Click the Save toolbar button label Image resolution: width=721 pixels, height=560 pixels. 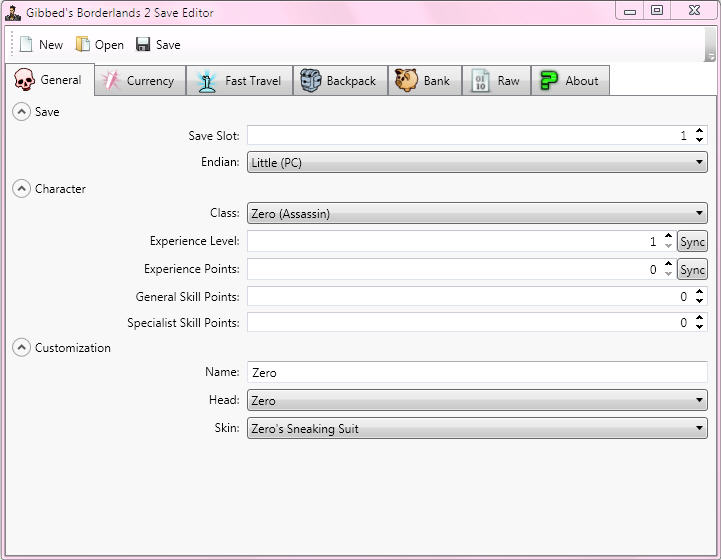(x=168, y=45)
